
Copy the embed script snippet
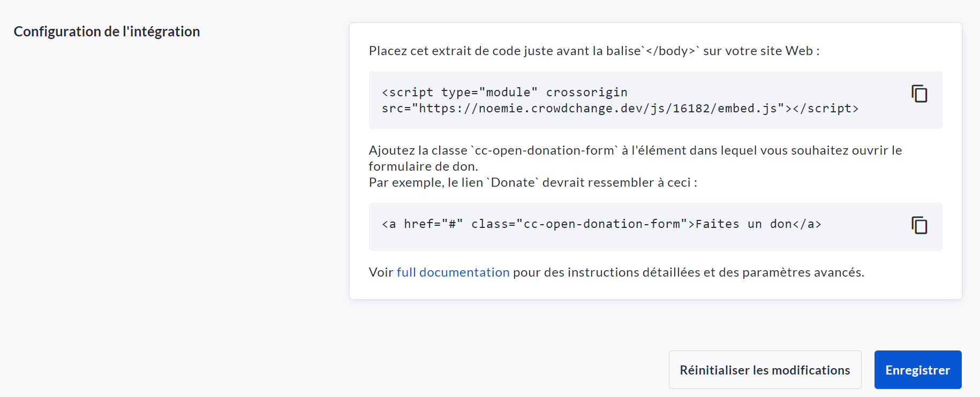coord(919,94)
